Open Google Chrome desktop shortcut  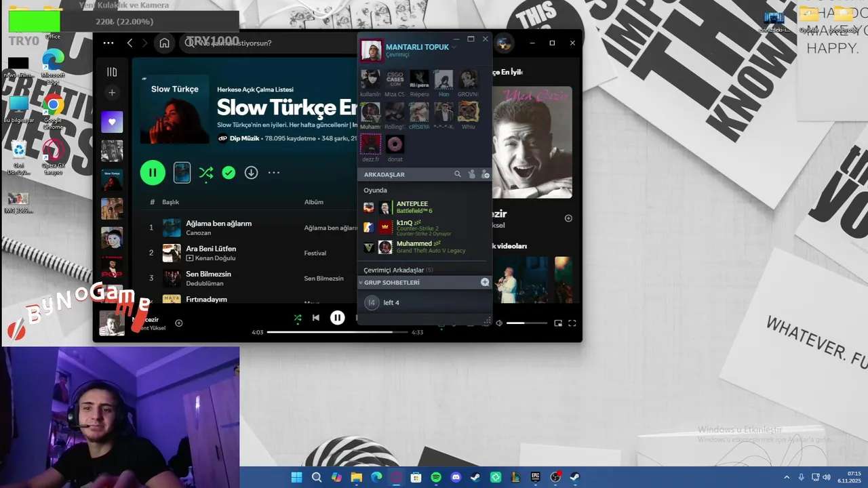click(53, 110)
